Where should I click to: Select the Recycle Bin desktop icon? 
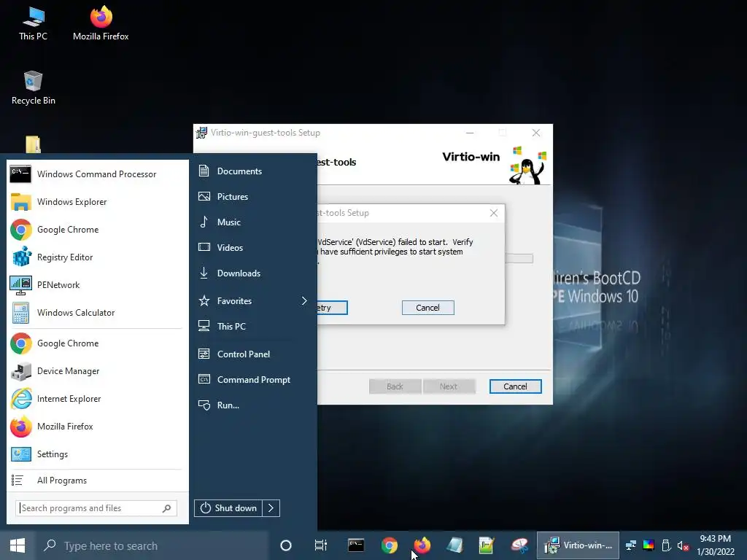coord(34,88)
